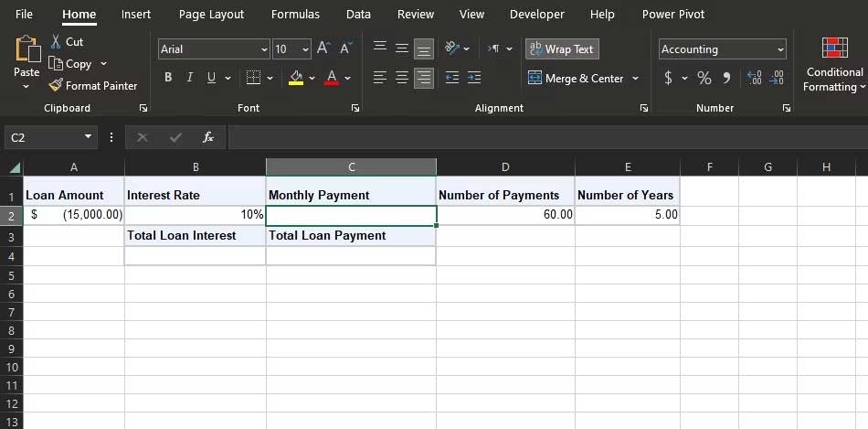Screen dimensions: 868x429
Task: Click the Insert Function fx icon
Action: pyautogui.click(x=208, y=137)
